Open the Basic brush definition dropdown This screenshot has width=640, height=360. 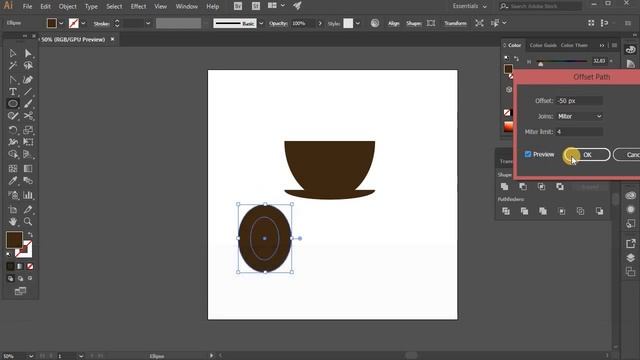[261, 23]
